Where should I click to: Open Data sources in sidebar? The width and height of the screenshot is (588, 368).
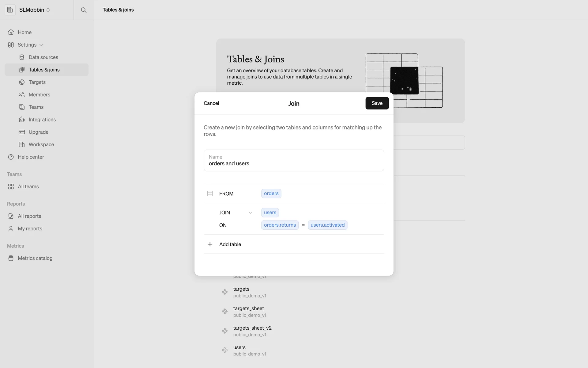point(43,57)
